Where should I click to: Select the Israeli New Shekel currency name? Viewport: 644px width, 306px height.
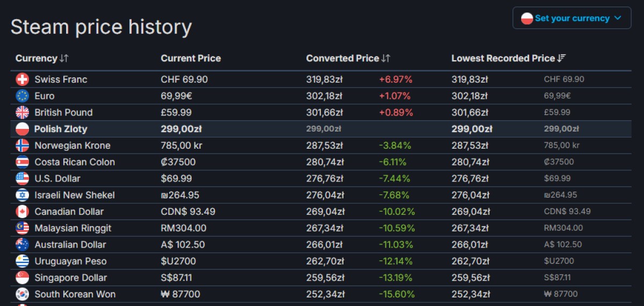click(x=75, y=195)
